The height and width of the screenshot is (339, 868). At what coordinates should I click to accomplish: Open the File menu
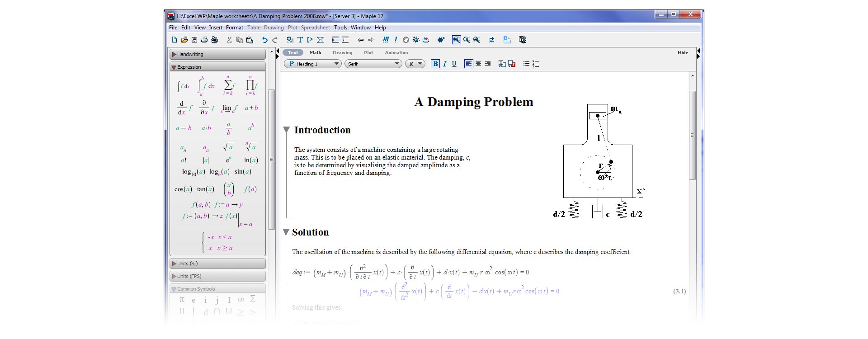(x=173, y=28)
